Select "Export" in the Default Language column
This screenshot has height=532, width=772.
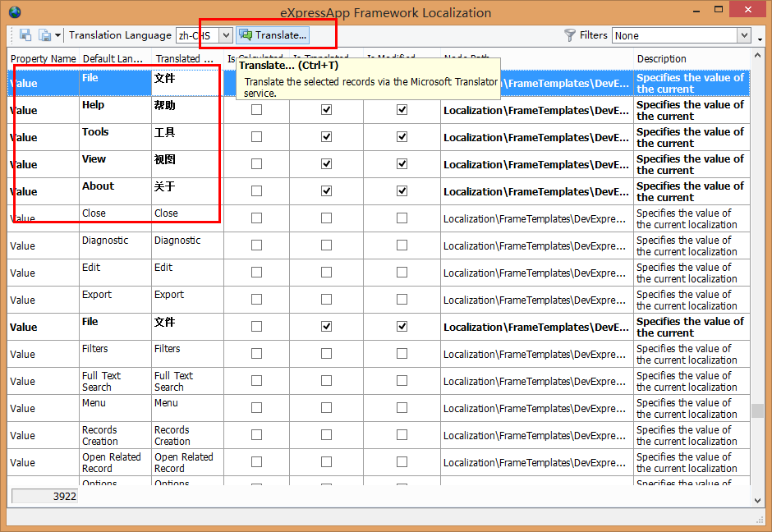tap(115, 300)
